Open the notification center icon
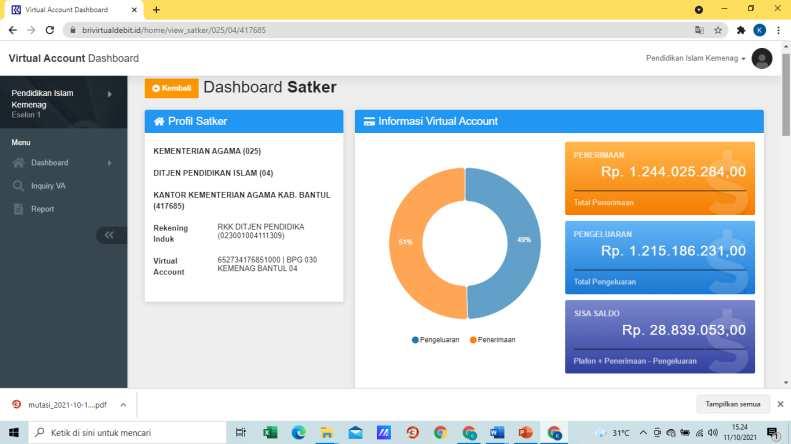The image size is (791, 444). [772, 433]
